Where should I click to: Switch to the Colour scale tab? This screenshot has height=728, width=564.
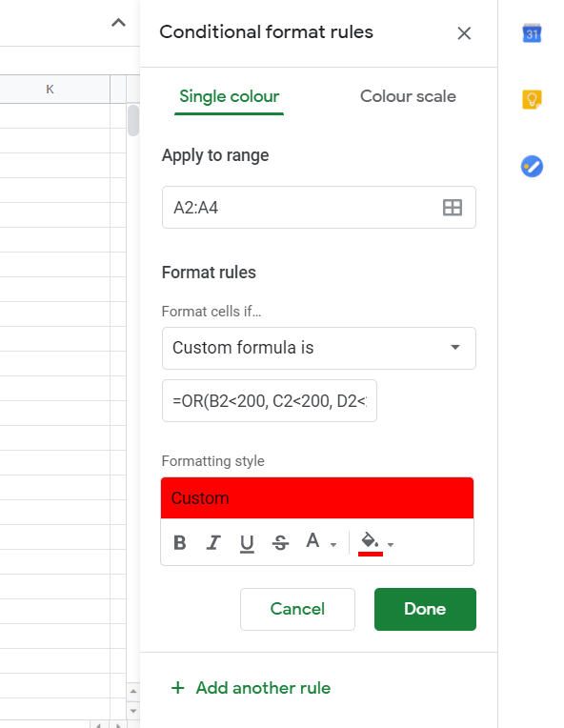click(408, 96)
